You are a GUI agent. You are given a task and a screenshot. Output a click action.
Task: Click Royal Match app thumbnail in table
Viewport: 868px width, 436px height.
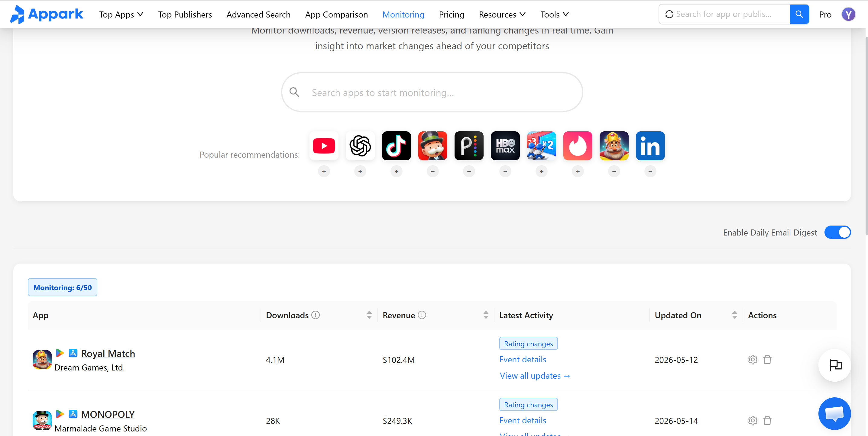[x=42, y=360]
